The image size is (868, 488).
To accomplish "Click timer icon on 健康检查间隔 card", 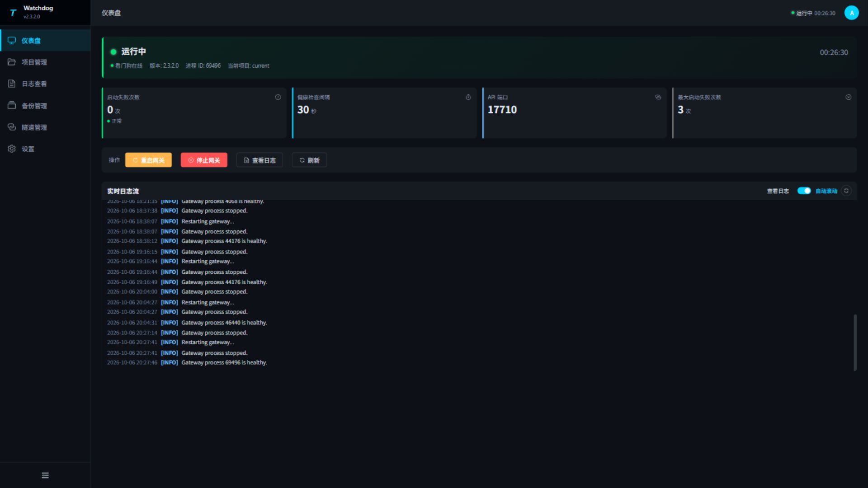I will tap(468, 97).
